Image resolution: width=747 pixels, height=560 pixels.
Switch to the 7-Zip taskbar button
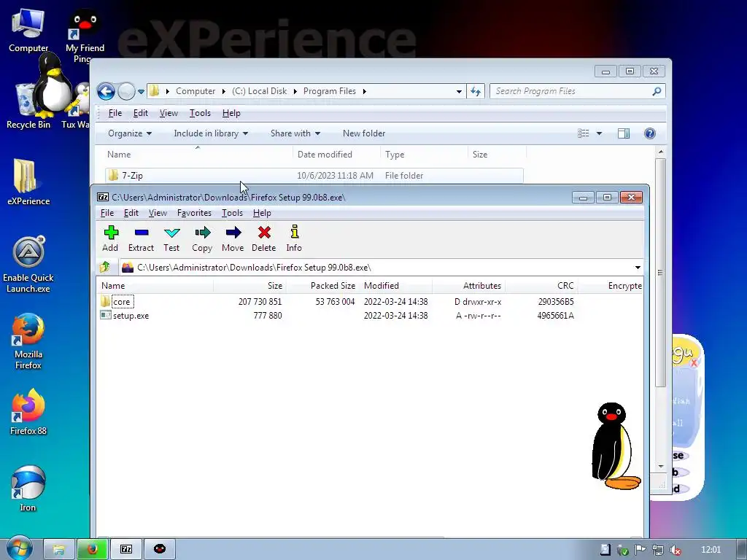tap(126, 549)
